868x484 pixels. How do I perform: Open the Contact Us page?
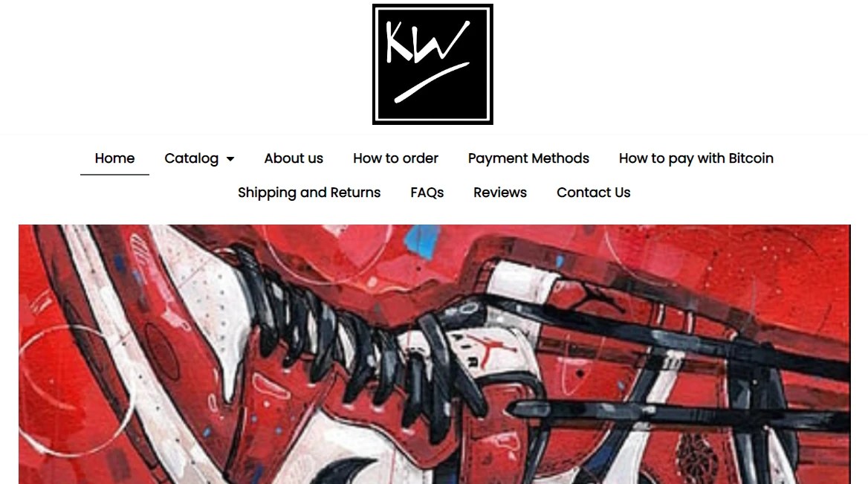(x=594, y=193)
